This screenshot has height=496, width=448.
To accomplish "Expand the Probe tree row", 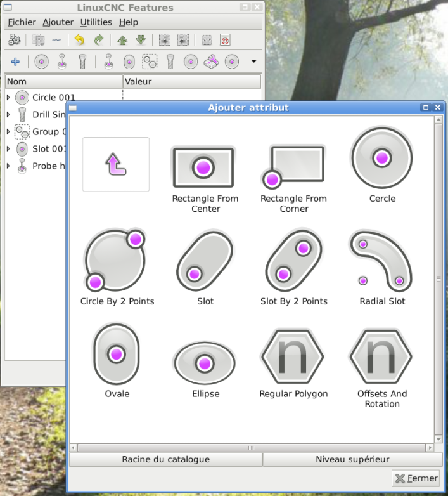I will pos(8,166).
